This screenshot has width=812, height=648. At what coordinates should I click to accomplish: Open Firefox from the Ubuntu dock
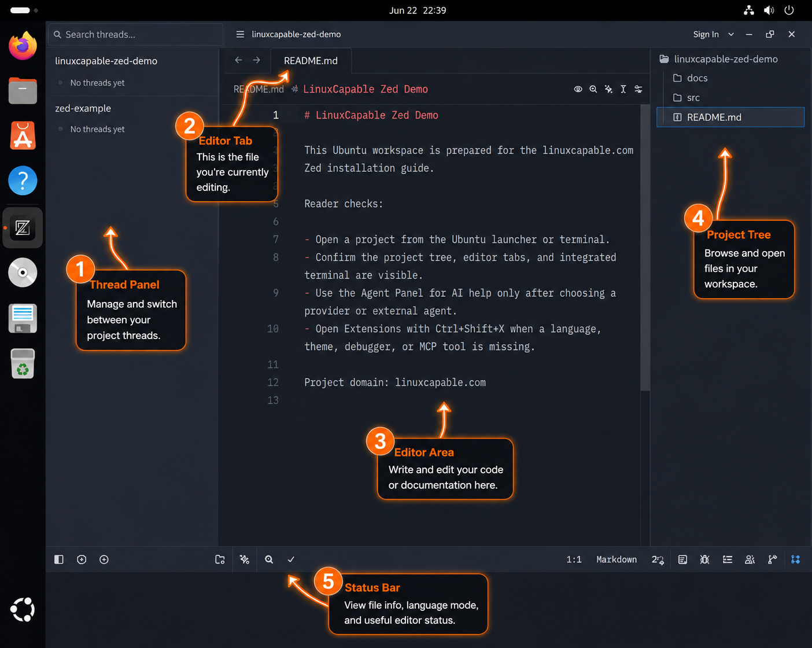click(x=23, y=46)
